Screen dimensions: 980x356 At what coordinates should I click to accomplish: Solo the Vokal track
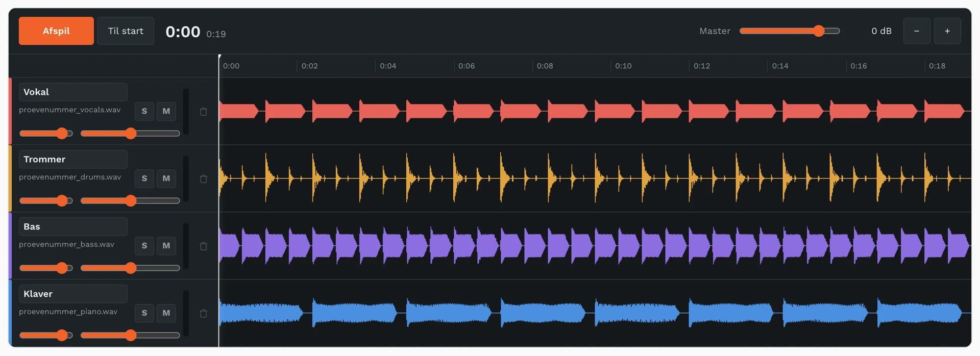coord(144,111)
